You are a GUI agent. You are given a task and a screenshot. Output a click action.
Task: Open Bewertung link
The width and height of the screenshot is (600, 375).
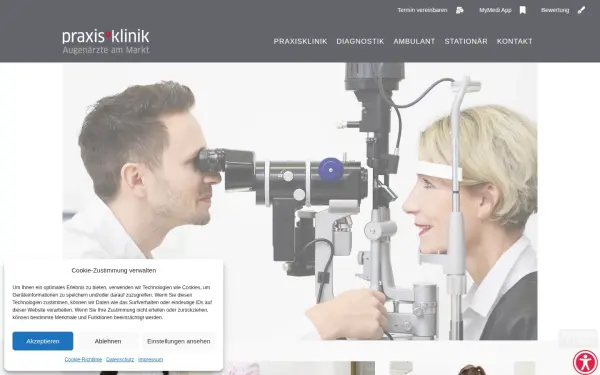(555, 10)
